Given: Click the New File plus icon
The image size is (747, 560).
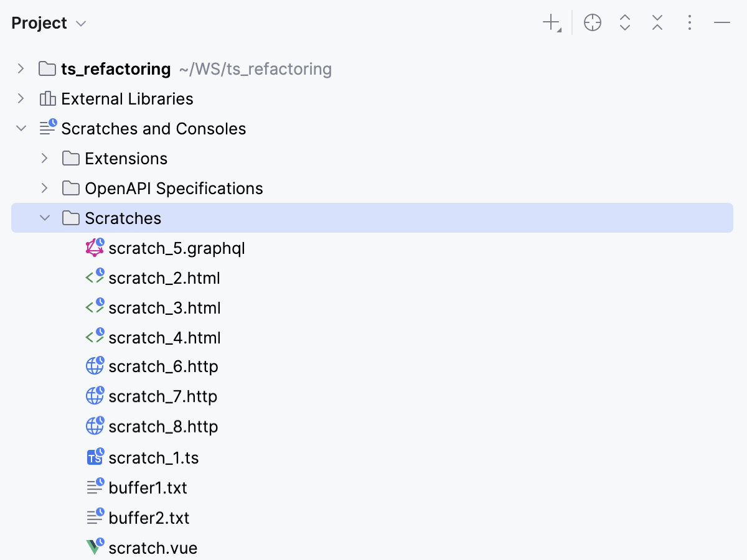Looking at the screenshot, I should [x=551, y=24].
